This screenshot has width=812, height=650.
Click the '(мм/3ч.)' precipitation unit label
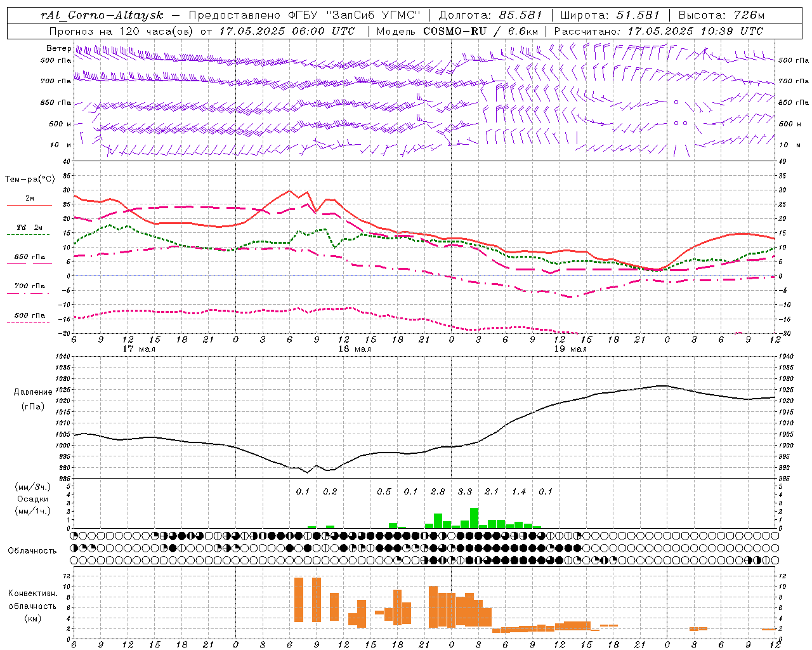click(33, 487)
